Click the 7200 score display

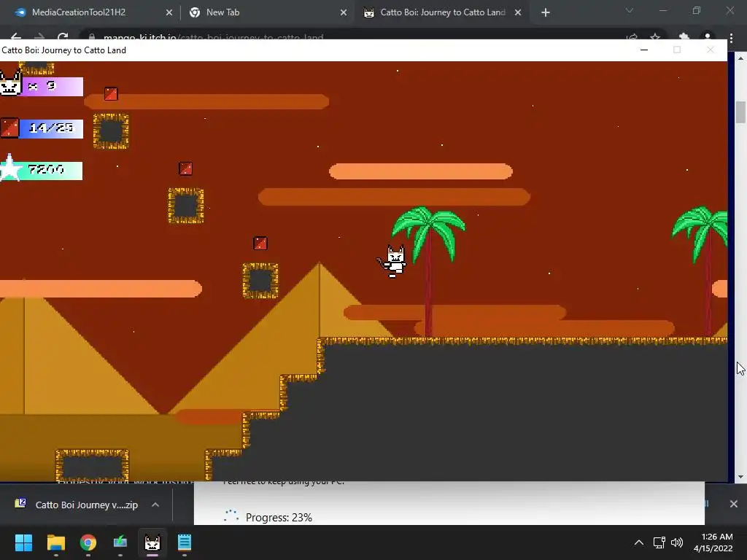(46, 169)
